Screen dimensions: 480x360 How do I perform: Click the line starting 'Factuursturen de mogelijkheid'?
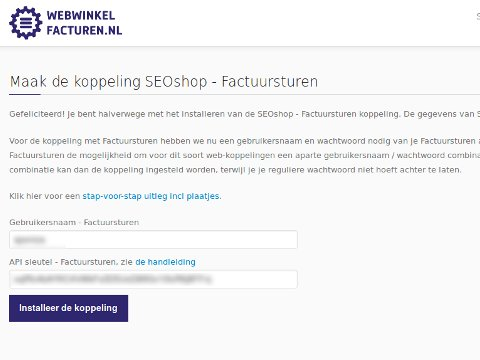(x=245, y=155)
